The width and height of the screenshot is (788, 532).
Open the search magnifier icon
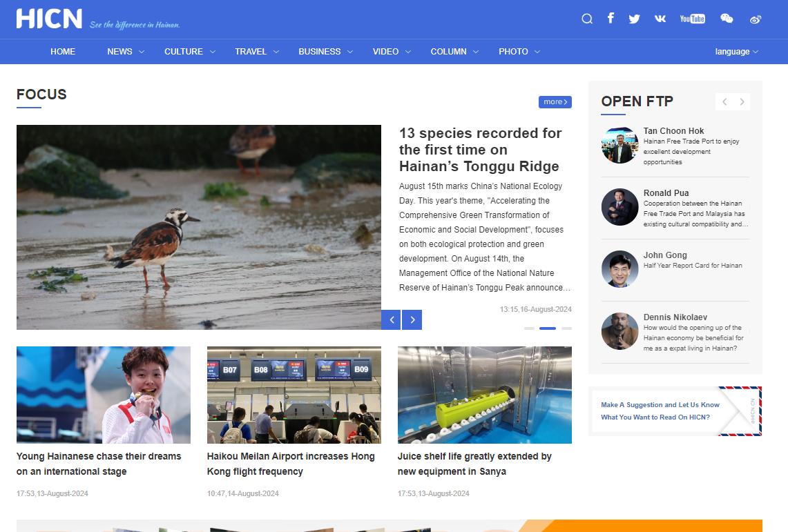click(x=587, y=19)
